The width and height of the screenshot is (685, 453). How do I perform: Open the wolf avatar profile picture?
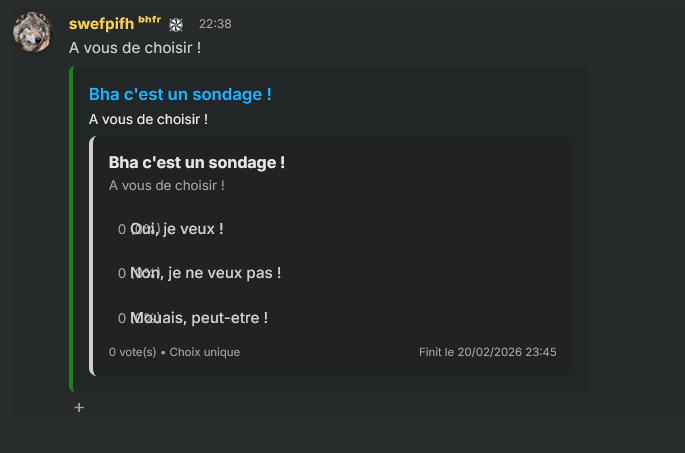(32, 33)
